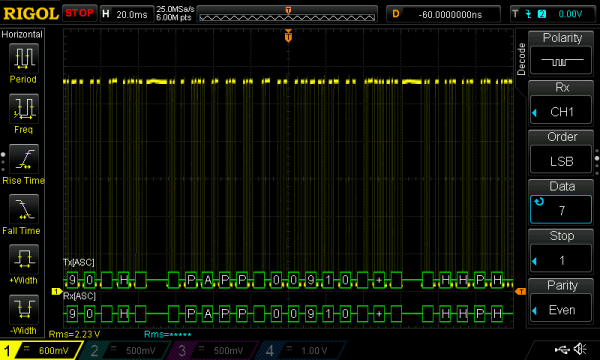Click the sample rate 25.0MSa/s readout
600x360 pixels.
pyautogui.click(x=175, y=9)
